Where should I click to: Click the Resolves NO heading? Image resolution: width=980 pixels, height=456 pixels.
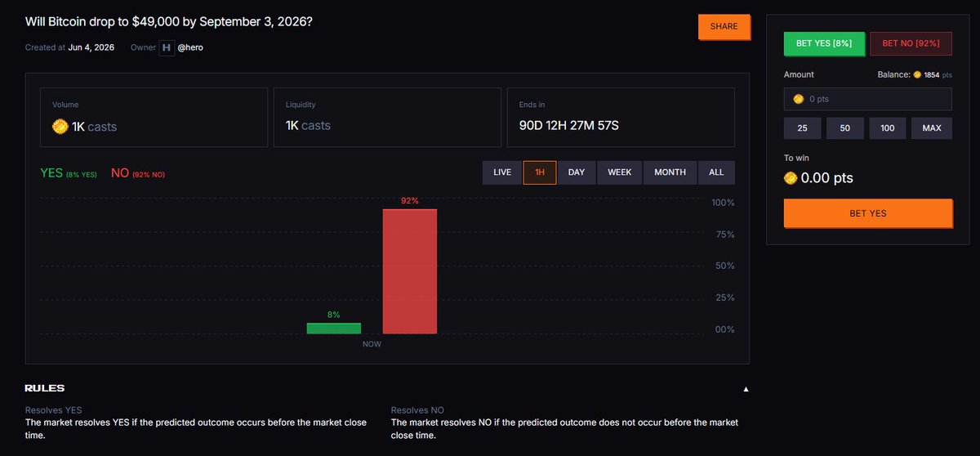[418, 409]
